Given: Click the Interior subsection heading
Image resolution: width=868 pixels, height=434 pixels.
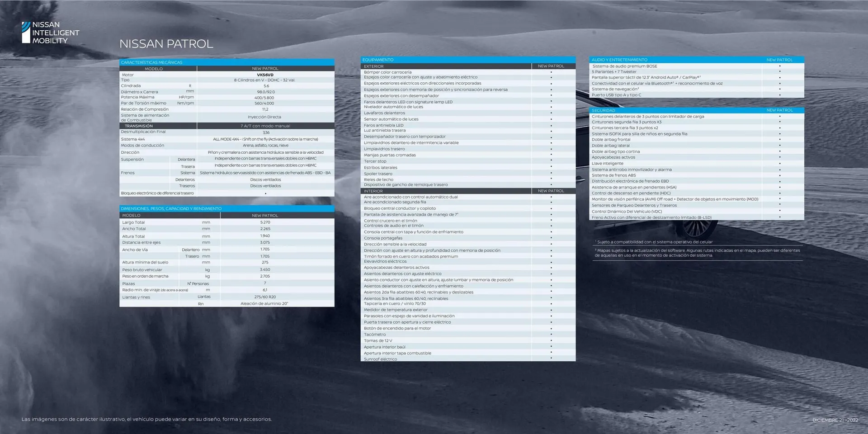Looking at the screenshot, I should tap(373, 191).
